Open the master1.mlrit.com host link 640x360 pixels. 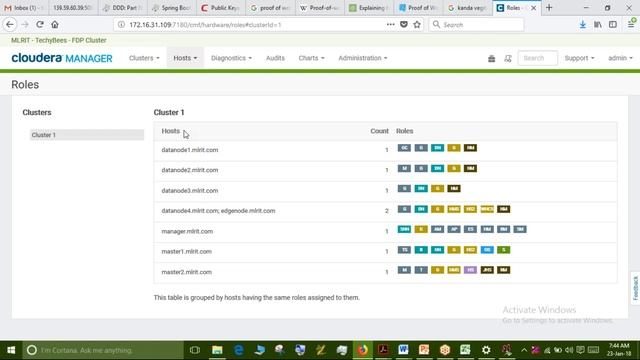pos(187,251)
